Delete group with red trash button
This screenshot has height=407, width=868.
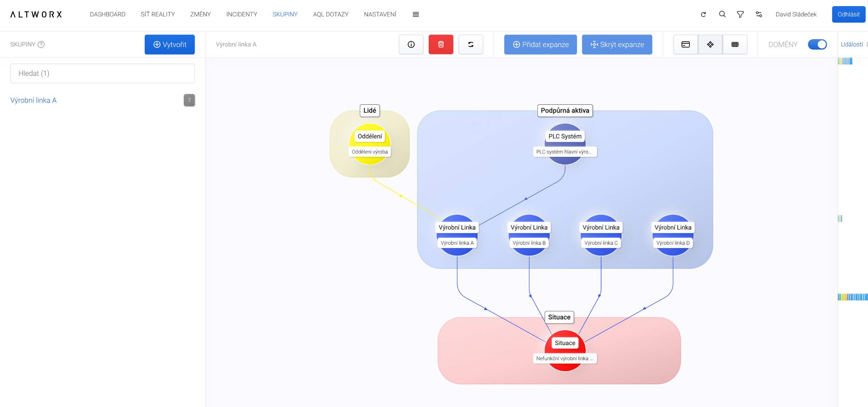(x=441, y=44)
